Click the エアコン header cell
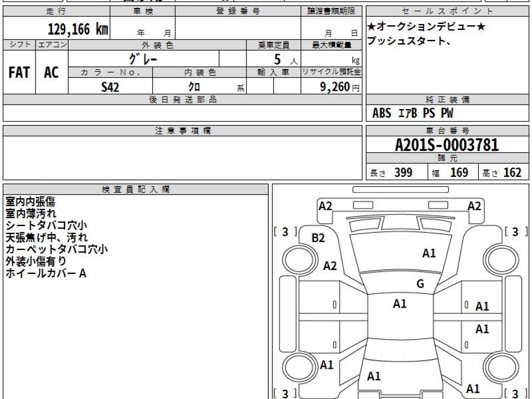This screenshot has width=532, height=399. tap(52, 45)
